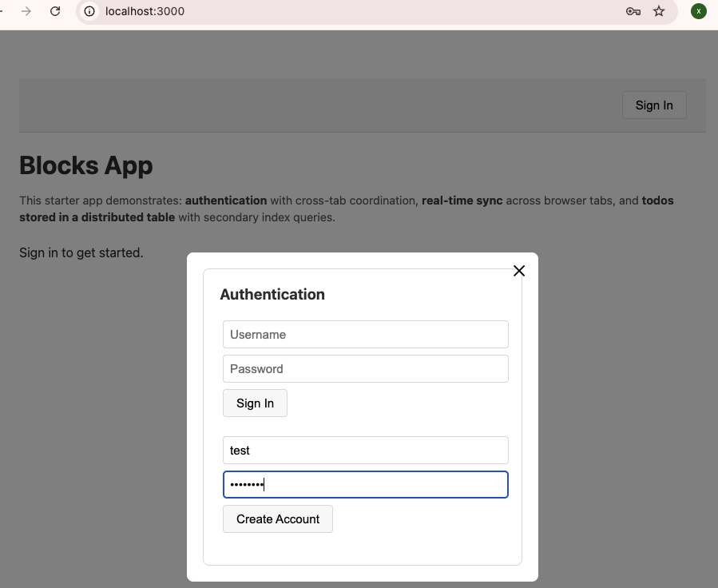
Task: Click Sign In button inside dialog
Action: click(x=255, y=403)
